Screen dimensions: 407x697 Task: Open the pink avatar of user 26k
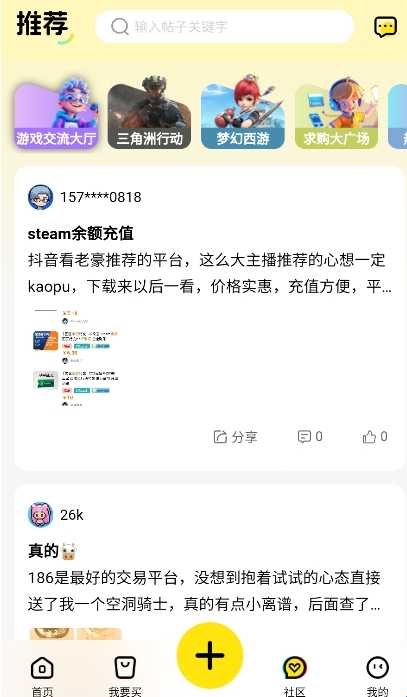(x=40, y=515)
